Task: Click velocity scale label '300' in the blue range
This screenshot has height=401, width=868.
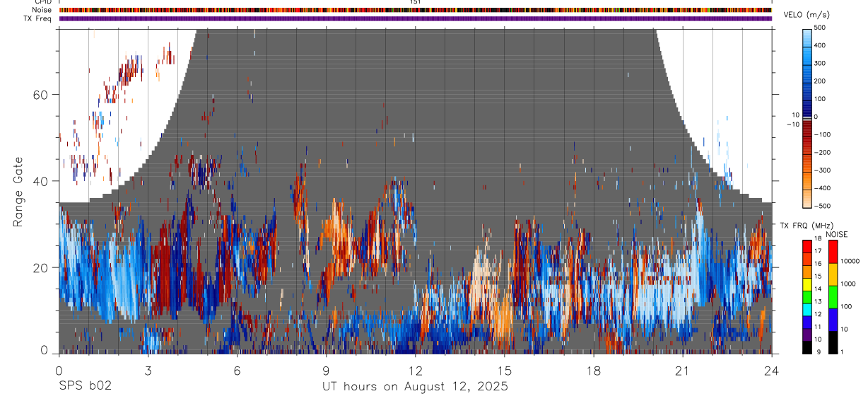Action: point(821,63)
